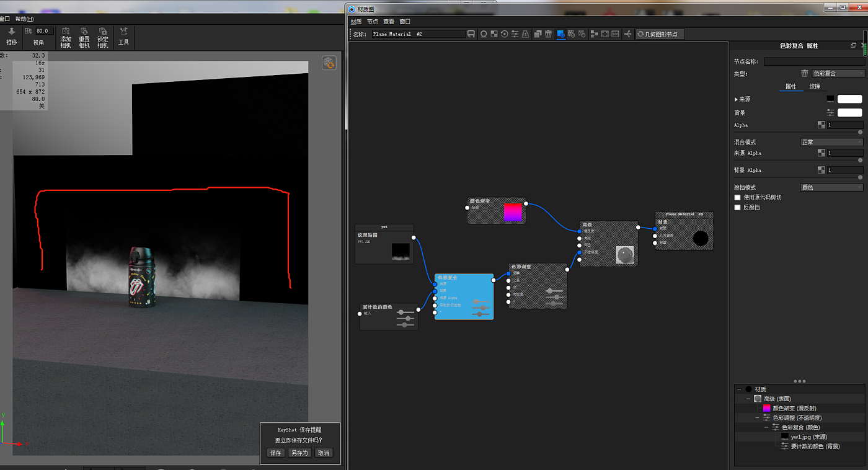868x470 pixels.
Task: Open the 混合模式 dropdown set to 正常
Action: point(831,142)
